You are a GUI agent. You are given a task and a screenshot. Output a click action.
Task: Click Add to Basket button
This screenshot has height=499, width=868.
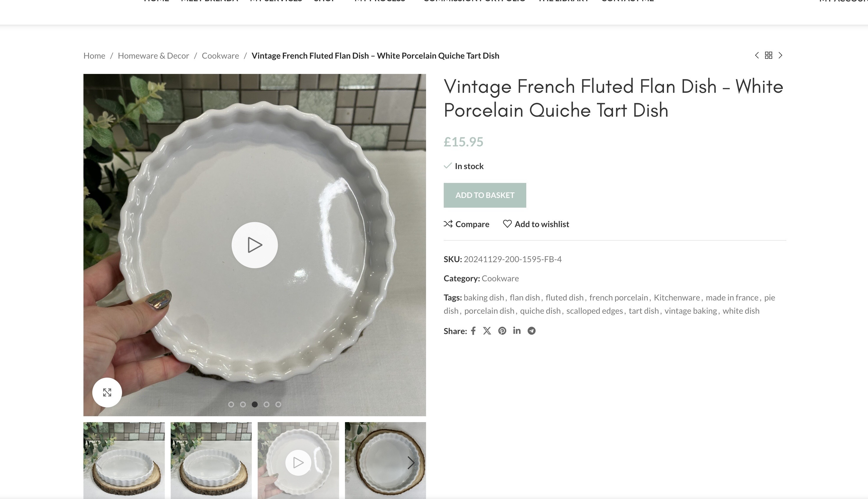[x=485, y=195]
